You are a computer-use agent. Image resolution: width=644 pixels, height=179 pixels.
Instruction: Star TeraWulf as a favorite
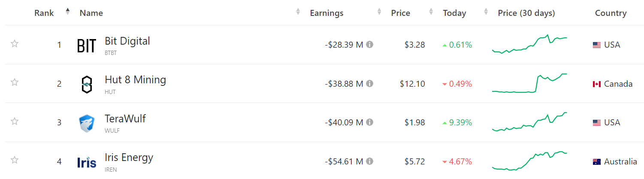[15, 121]
